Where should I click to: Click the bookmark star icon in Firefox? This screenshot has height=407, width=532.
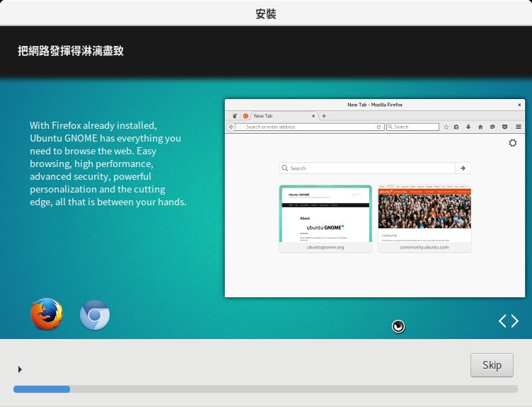pos(446,127)
